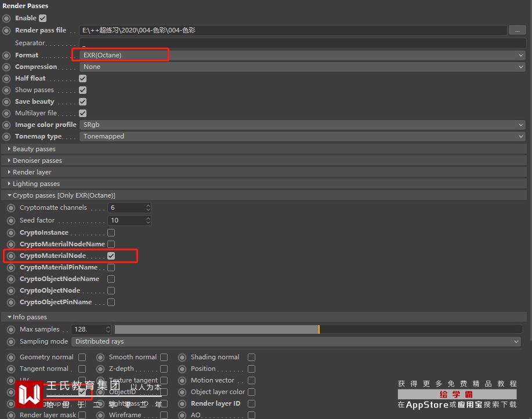Click into the Render pass file path field
The height and width of the screenshot is (419, 532).
click(293, 31)
